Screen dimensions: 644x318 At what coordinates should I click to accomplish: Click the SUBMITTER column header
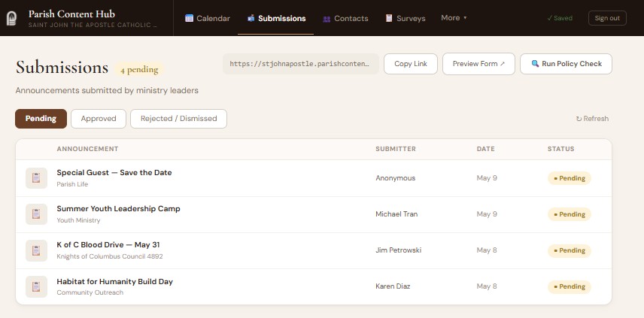(396, 149)
